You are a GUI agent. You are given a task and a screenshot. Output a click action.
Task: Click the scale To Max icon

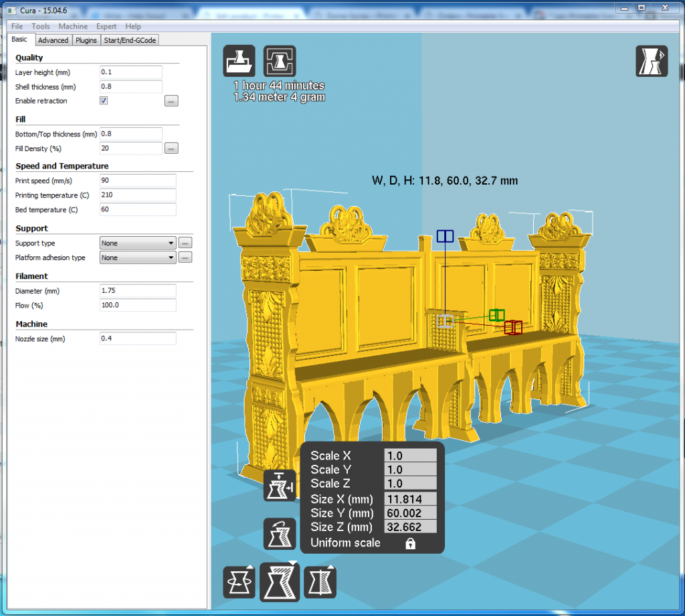click(x=280, y=485)
